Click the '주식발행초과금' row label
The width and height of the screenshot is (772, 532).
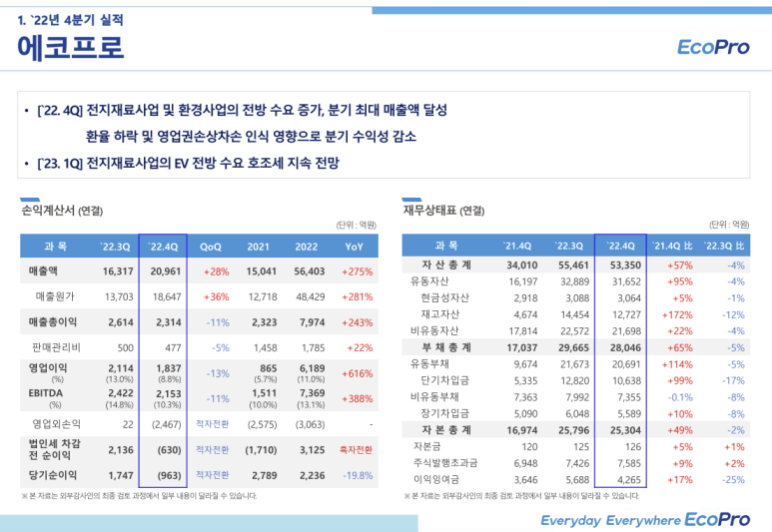[x=445, y=463]
